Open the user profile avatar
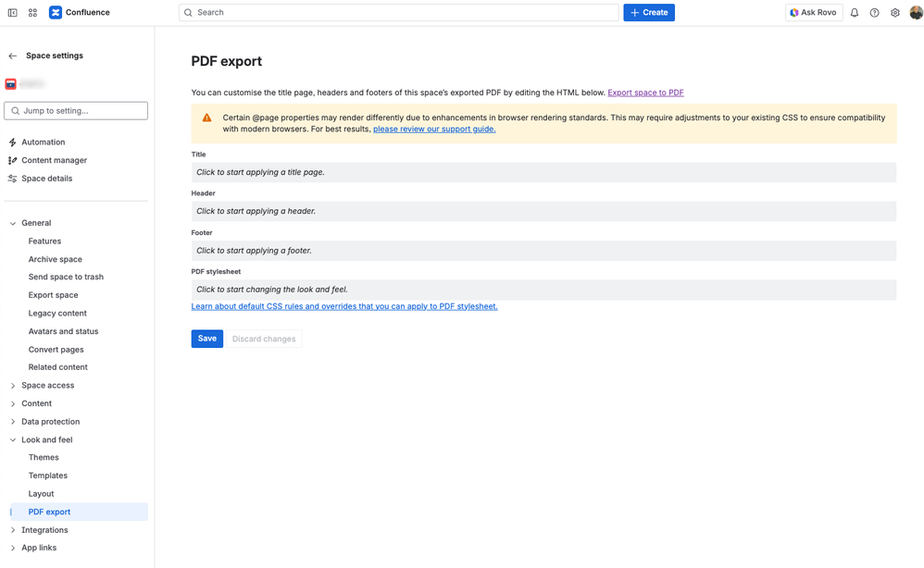This screenshot has height=568, width=924. pos(916,12)
